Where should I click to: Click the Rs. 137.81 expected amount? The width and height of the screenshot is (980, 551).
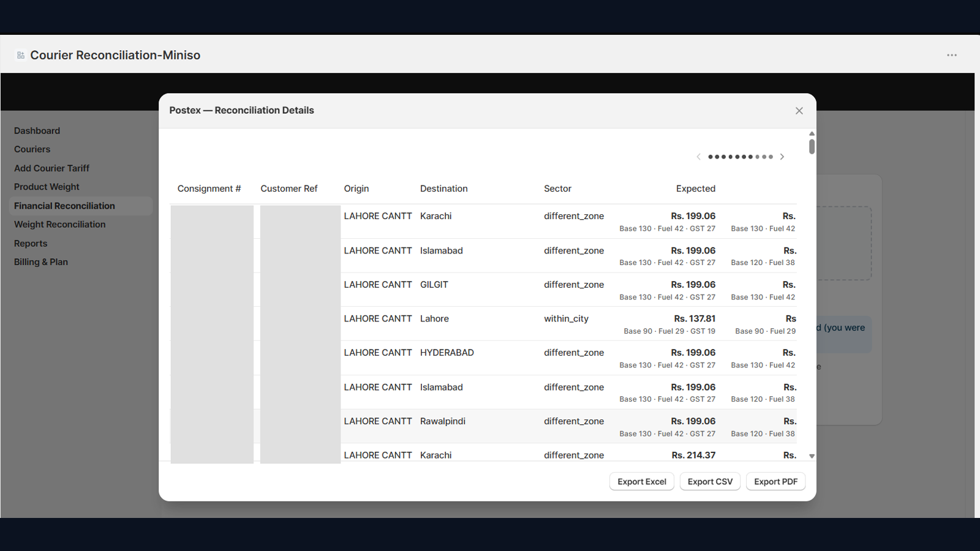click(x=695, y=319)
